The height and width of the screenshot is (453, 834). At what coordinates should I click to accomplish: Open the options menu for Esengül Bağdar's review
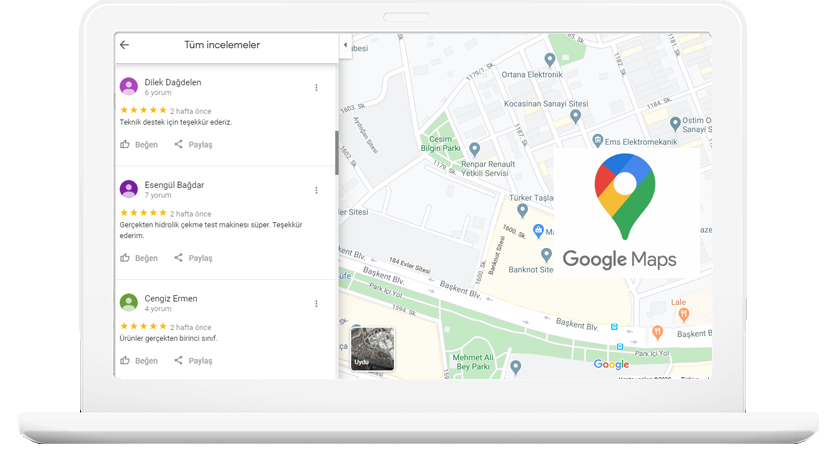(x=316, y=190)
